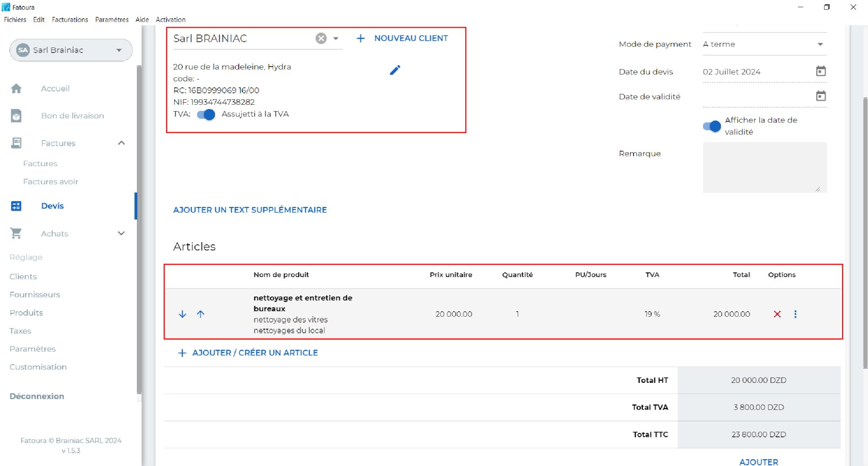Screen dimensions: 868x466
Task: Open calendar for Date du devis
Action: pyautogui.click(x=821, y=71)
